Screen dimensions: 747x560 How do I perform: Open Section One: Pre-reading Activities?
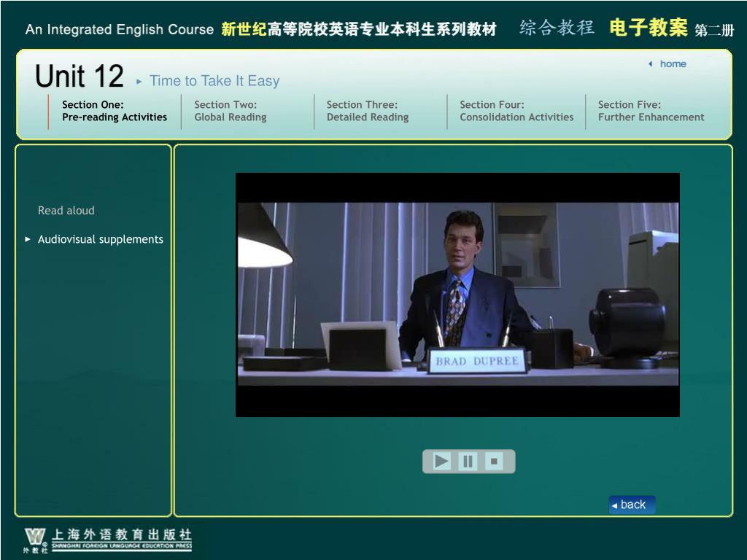click(115, 111)
